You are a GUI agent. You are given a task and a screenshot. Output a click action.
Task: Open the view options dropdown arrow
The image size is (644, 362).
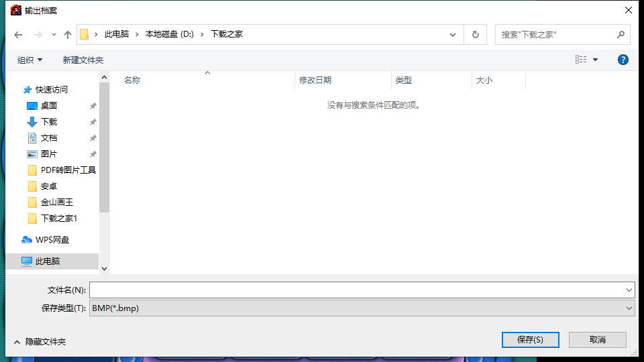tap(595, 60)
